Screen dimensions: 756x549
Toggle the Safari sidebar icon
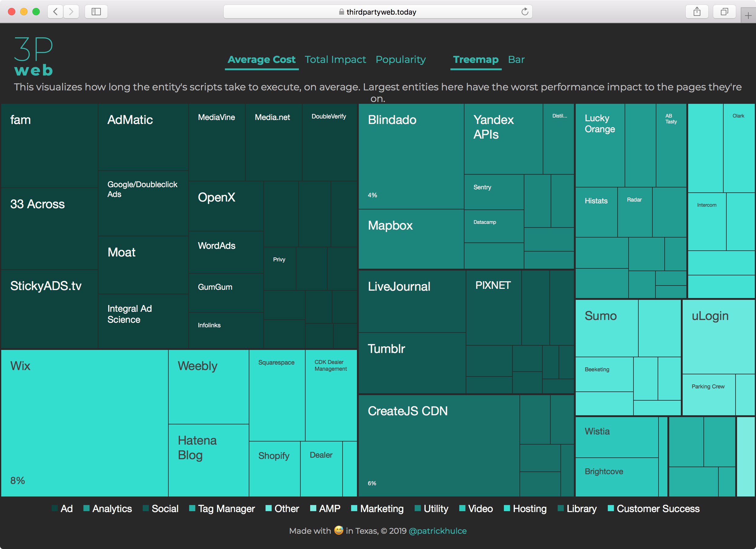(96, 12)
